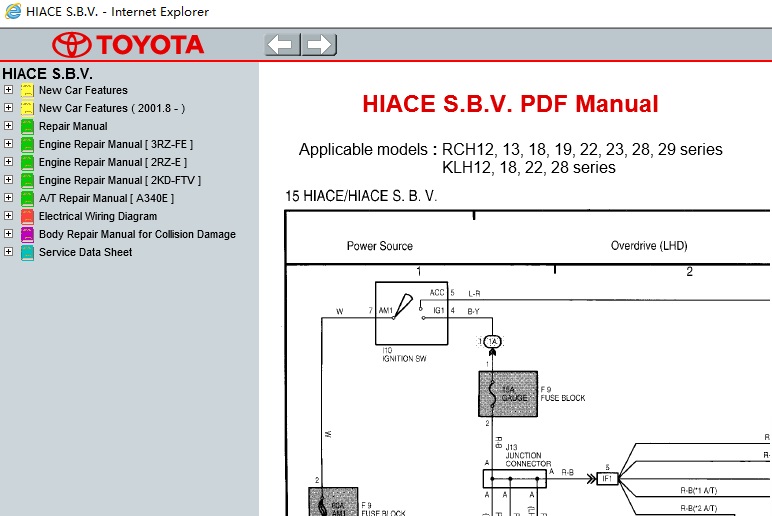Expand Engine Repair Manual [3RZ-FE] node
This screenshot has height=516, width=772.
click(x=8, y=143)
